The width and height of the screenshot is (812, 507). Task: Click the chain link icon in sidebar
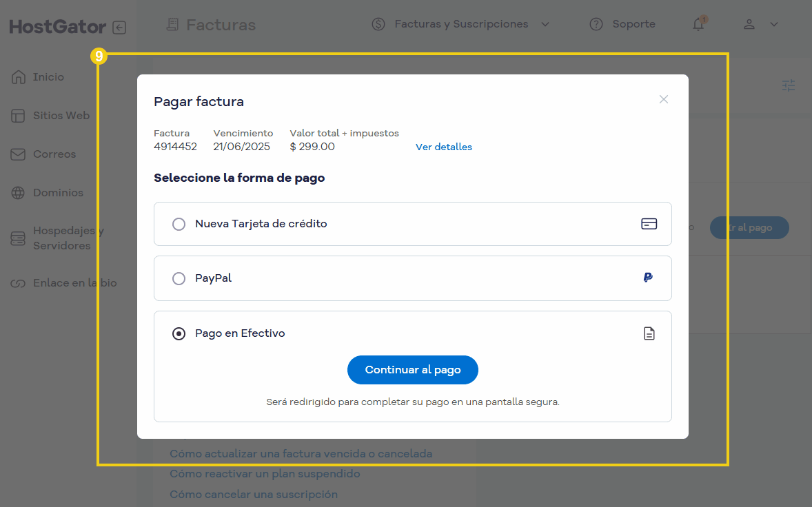pyautogui.click(x=18, y=284)
